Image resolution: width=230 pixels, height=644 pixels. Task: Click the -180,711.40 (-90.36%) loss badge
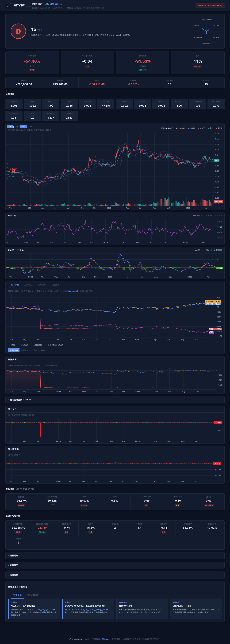[210, 5]
